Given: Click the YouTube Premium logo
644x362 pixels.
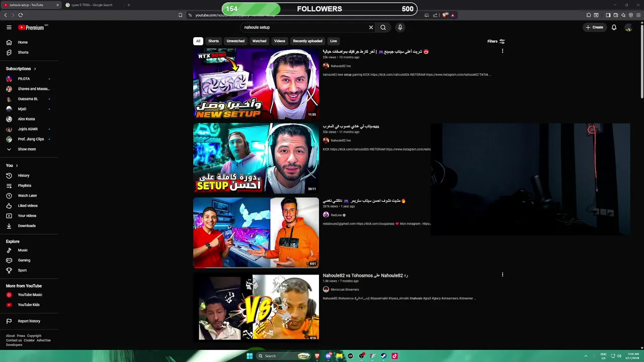Looking at the screenshot, I should (32, 28).
